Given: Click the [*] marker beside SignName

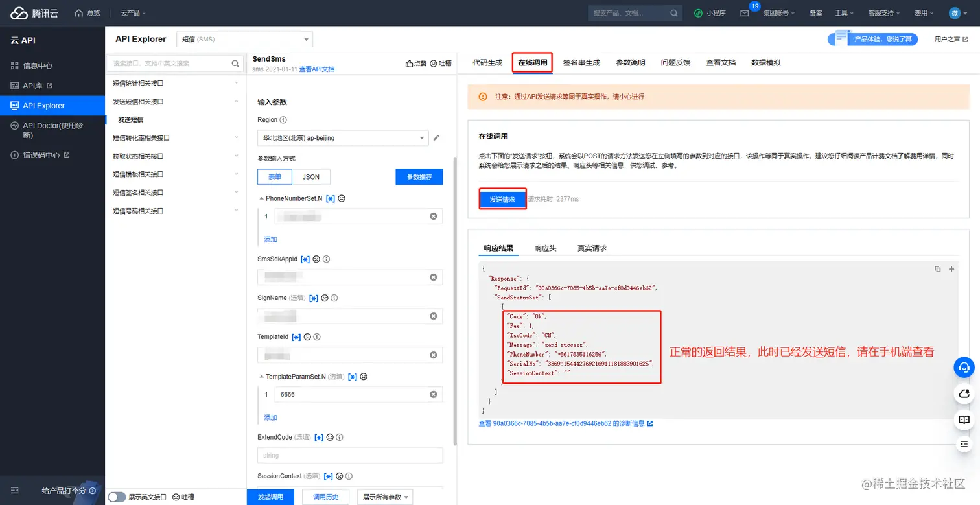Looking at the screenshot, I should (314, 298).
